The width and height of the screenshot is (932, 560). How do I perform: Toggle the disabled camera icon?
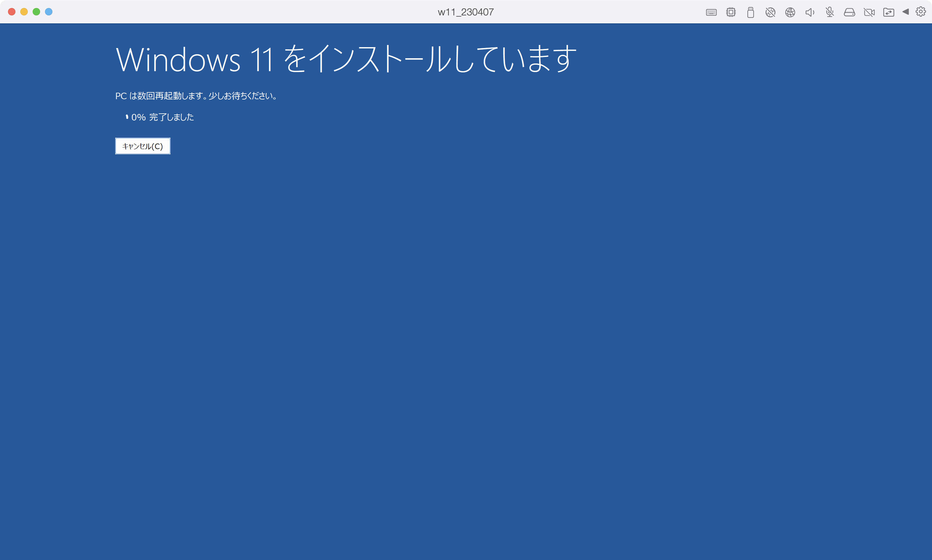(x=869, y=12)
